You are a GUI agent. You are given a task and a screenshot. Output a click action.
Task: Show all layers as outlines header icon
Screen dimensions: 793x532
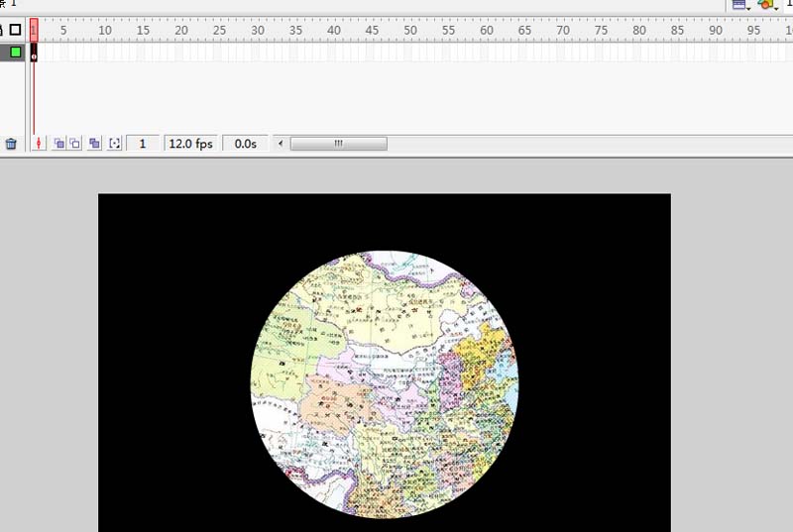pos(15,30)
